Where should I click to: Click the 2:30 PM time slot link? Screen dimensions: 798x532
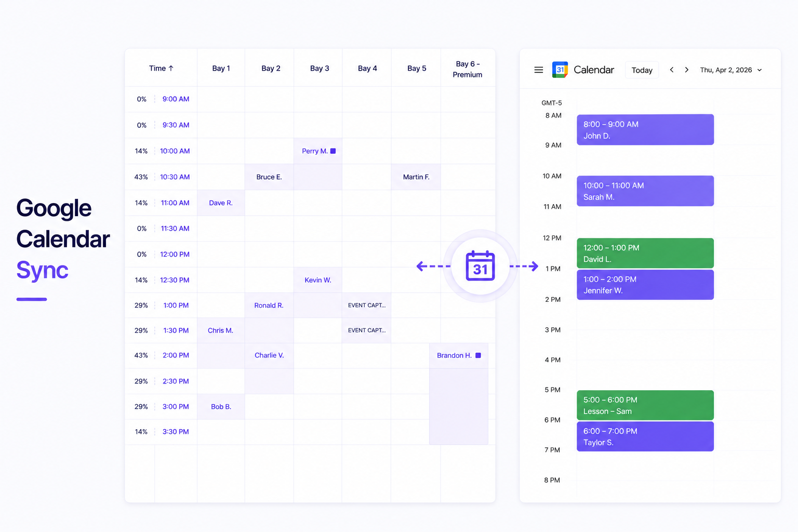[176, 381]
